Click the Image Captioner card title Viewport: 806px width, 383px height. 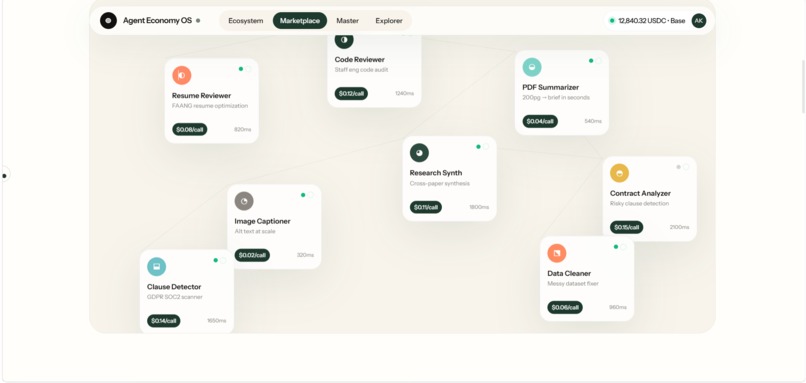[x=262, y=221]
